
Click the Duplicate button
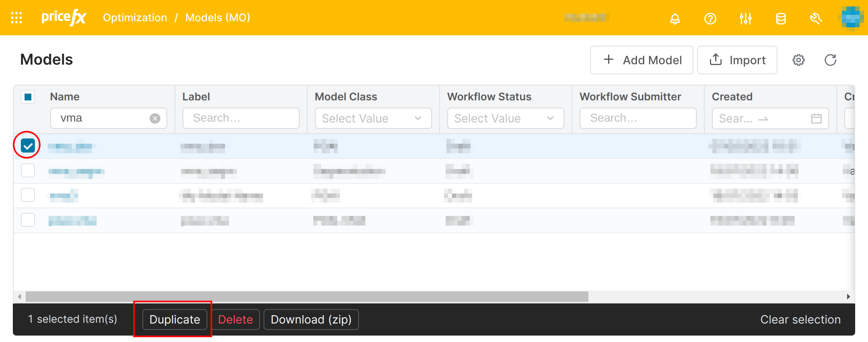(174, 320)
